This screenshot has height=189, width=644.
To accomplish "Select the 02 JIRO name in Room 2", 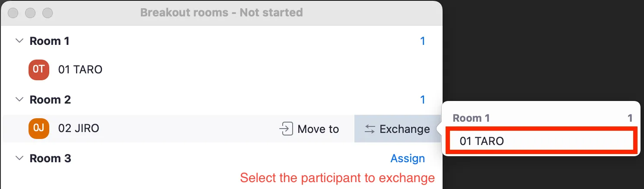I will tap(79, 129).
